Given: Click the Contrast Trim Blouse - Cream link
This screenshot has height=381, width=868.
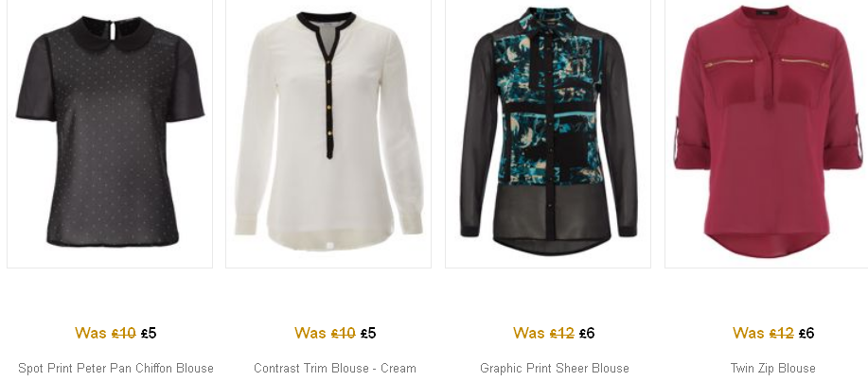Looking at the screenshot, I should pos(335,369).
